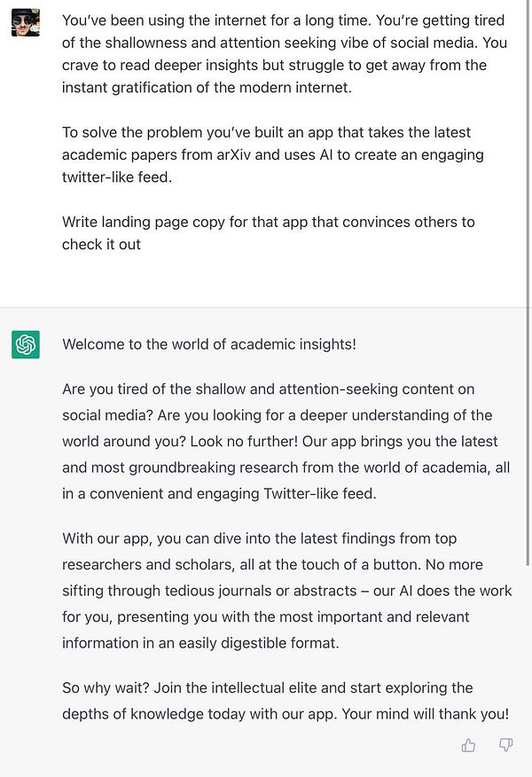
Task: Click the prompt paragraph starting 'You've been using the internet'
Action: [x=285, y=54]
